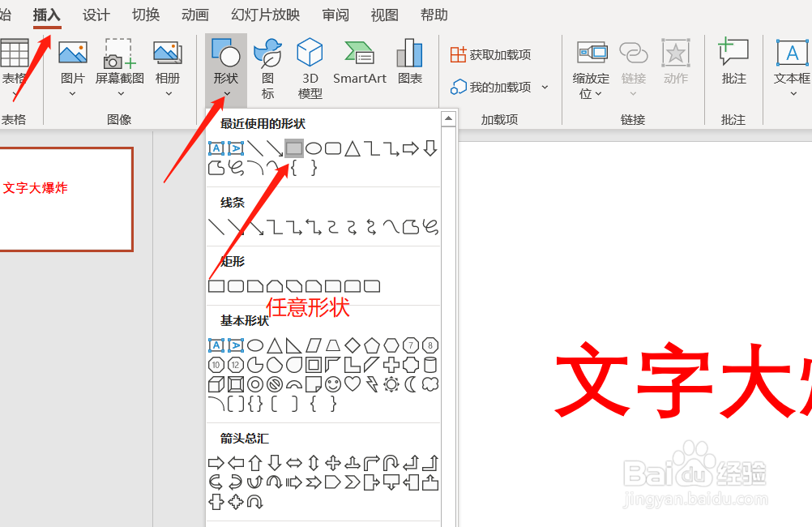Insert a 图表 chart

point(409,62)
